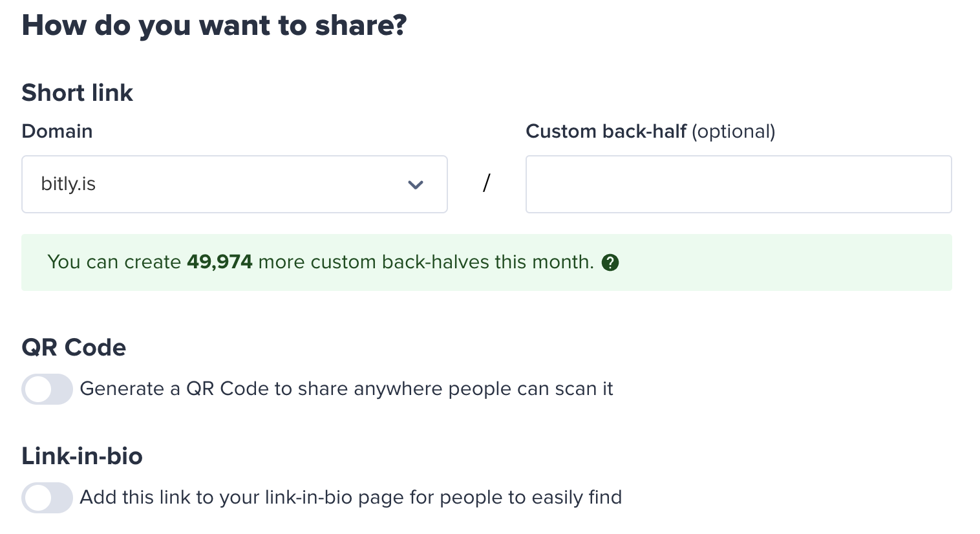Click the bold 49,974 number

tap(219, 262)
